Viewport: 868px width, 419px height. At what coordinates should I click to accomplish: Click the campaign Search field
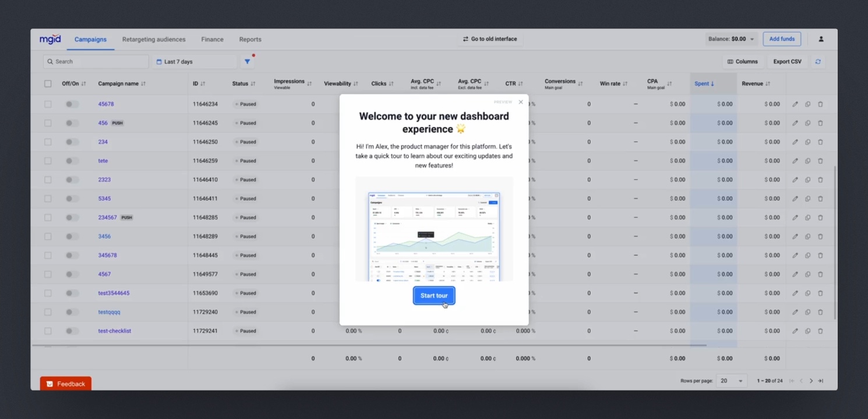[x=96, y=62]
